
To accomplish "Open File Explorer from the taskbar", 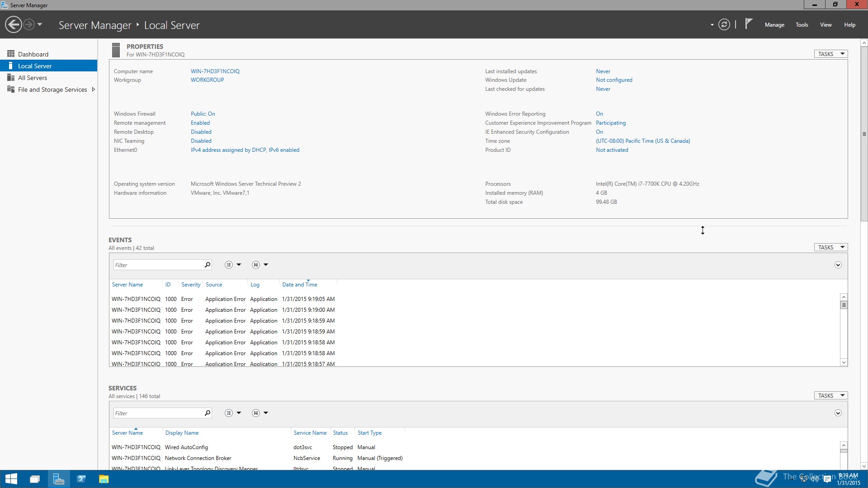I will (x=104, y=479).
